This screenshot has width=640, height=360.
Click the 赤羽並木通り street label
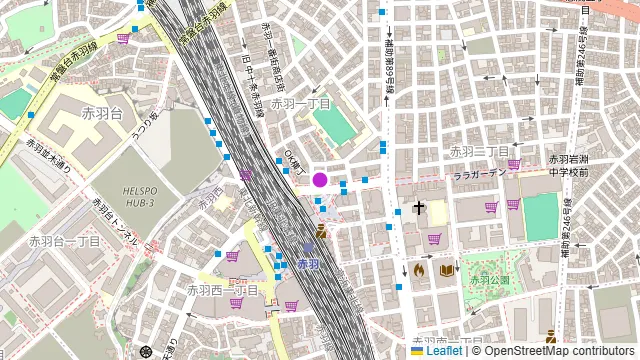[x=49, y=156]
